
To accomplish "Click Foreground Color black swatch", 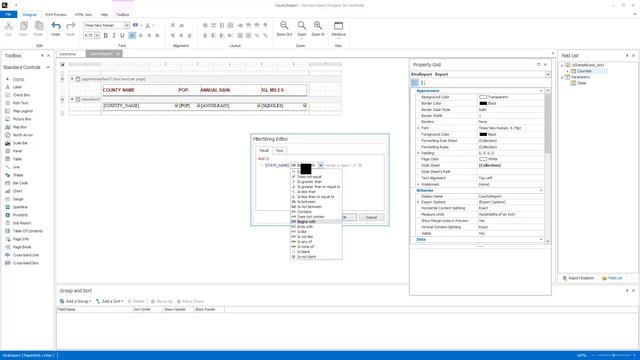I will pyautogui.click(x=483, y=134).
